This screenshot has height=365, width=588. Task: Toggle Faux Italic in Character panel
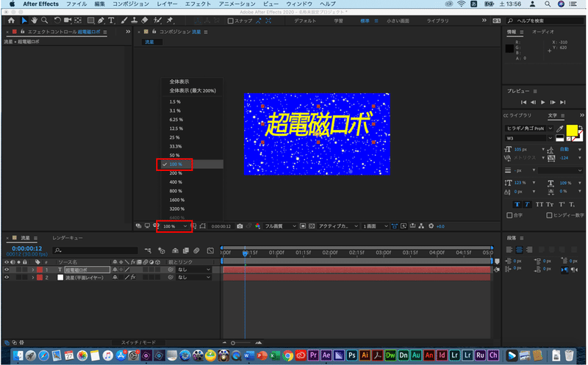527,204
